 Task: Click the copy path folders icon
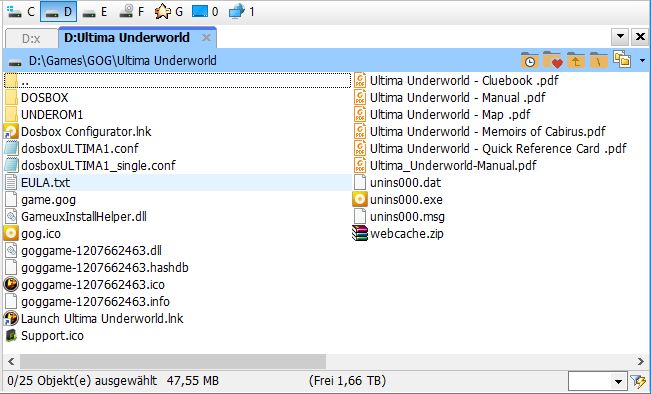(622, 60)
